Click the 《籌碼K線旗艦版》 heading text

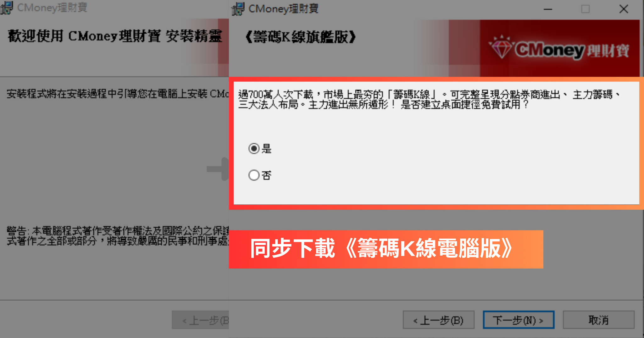point(300,37)
